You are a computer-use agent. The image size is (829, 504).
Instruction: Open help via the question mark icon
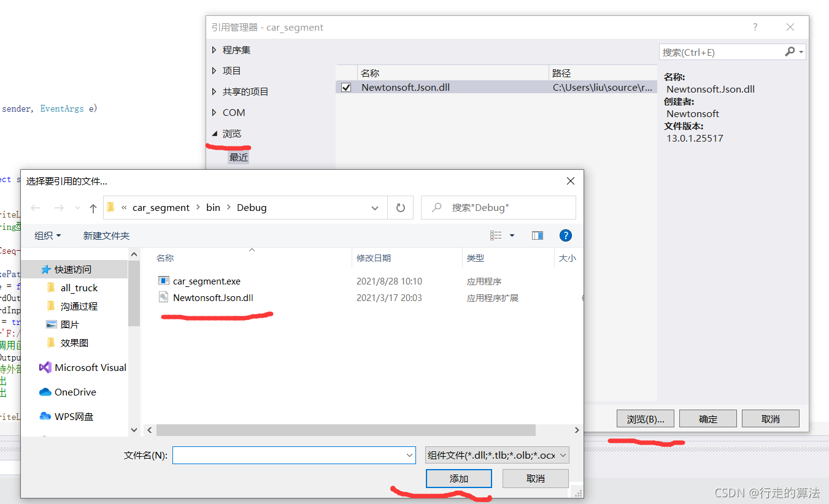tap(565, 235)
